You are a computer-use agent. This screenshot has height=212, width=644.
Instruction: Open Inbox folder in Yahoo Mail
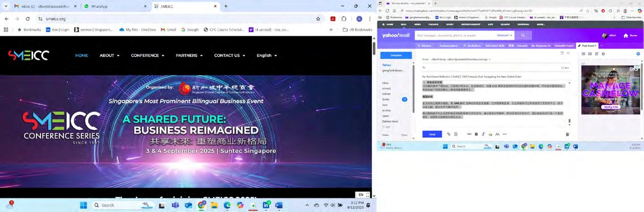(x=386, y=83)
